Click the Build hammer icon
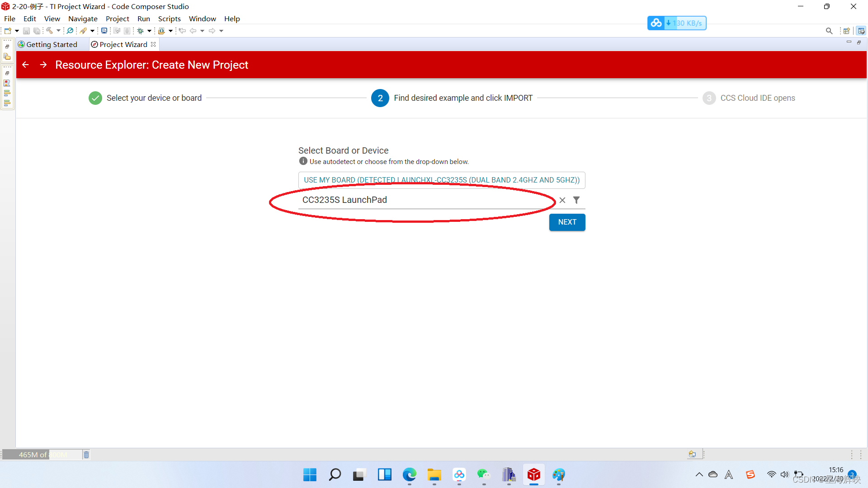Screen dimensions: 868x488 coord(49,31)
